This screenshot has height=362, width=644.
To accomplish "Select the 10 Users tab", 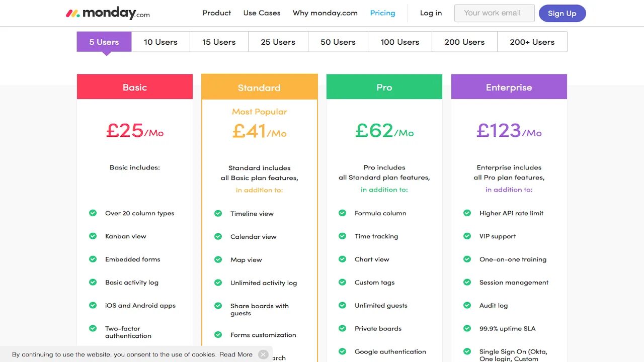I will (x=160, y=42).
